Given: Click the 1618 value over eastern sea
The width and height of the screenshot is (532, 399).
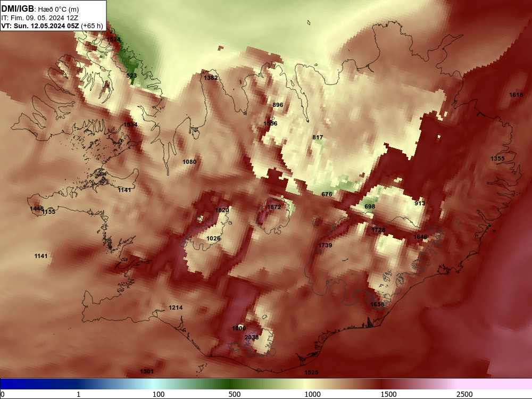Looking at the screenshot, I should (x=516, y=95).
